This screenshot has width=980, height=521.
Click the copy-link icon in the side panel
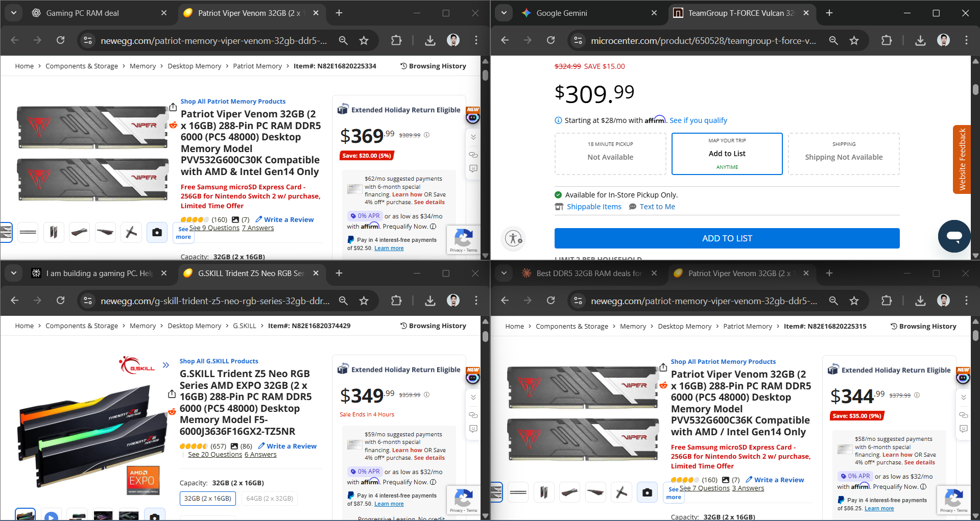click(x=473, y=155)
